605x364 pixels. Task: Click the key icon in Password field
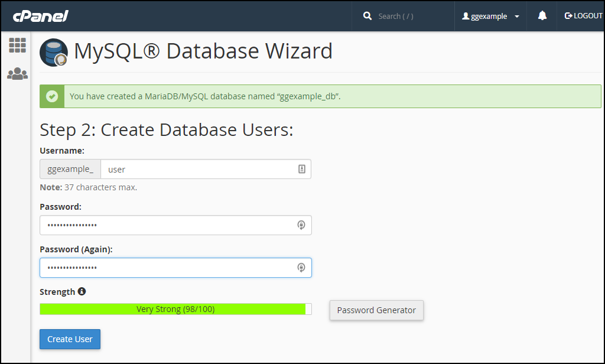(x=301, y=225)
